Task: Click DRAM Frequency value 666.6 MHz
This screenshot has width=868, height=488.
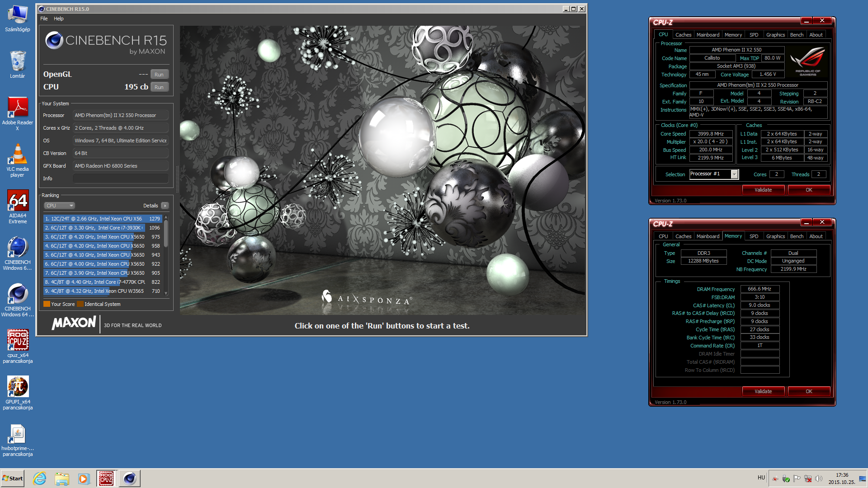Action: tap(759, 289)
